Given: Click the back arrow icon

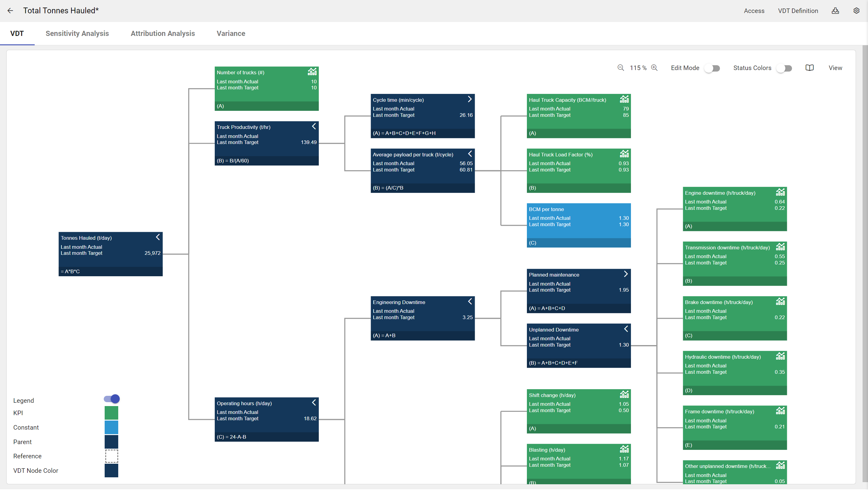Looking at the screenshot, I should [x=10, y=11].
